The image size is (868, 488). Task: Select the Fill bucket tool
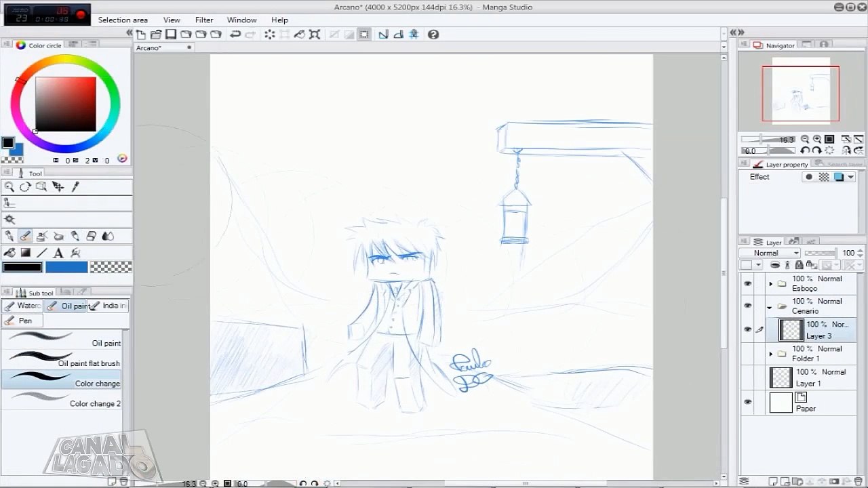(9, 253)
